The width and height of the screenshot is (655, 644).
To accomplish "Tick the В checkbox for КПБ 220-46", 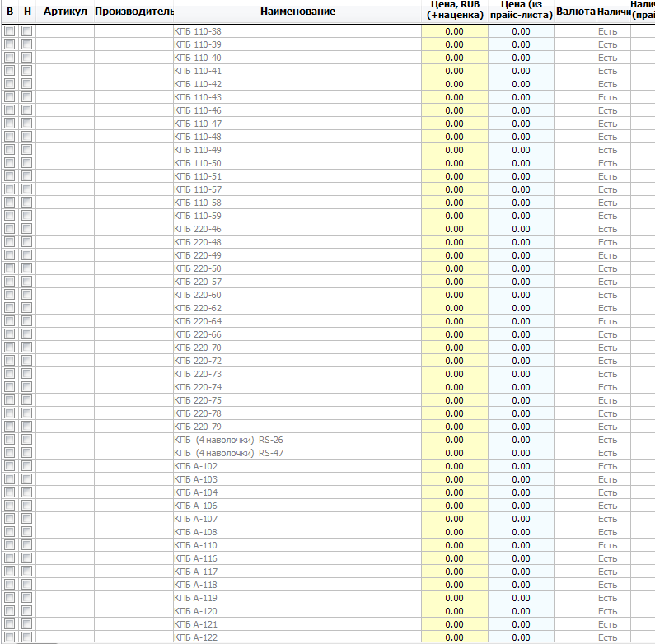I will 10,229.
